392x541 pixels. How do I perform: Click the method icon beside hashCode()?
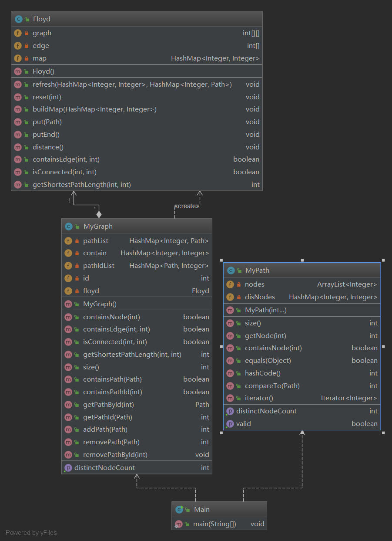tap(230, 373)
